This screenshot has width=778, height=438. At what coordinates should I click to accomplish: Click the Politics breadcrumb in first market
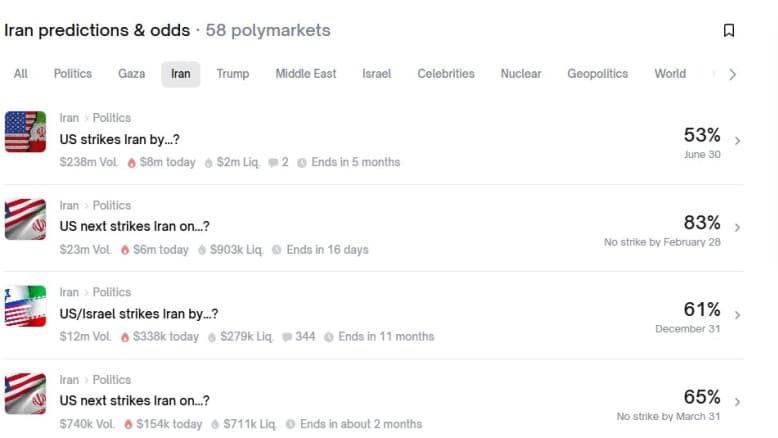112,118
